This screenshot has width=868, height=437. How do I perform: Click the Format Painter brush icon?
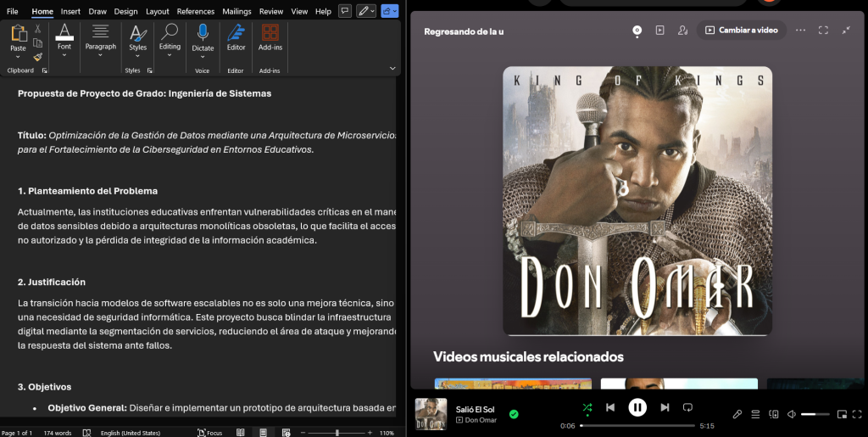click(x=37, y=57)
